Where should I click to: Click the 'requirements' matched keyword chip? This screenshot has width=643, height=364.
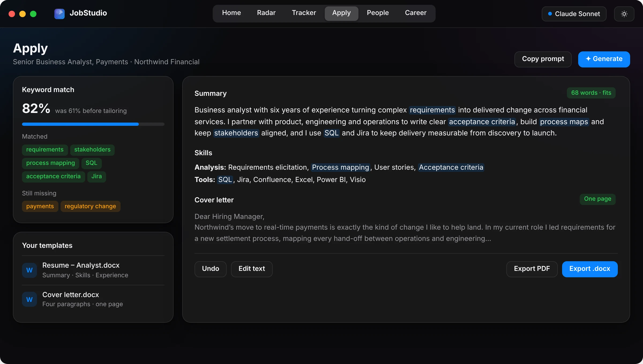pos(45,150)
